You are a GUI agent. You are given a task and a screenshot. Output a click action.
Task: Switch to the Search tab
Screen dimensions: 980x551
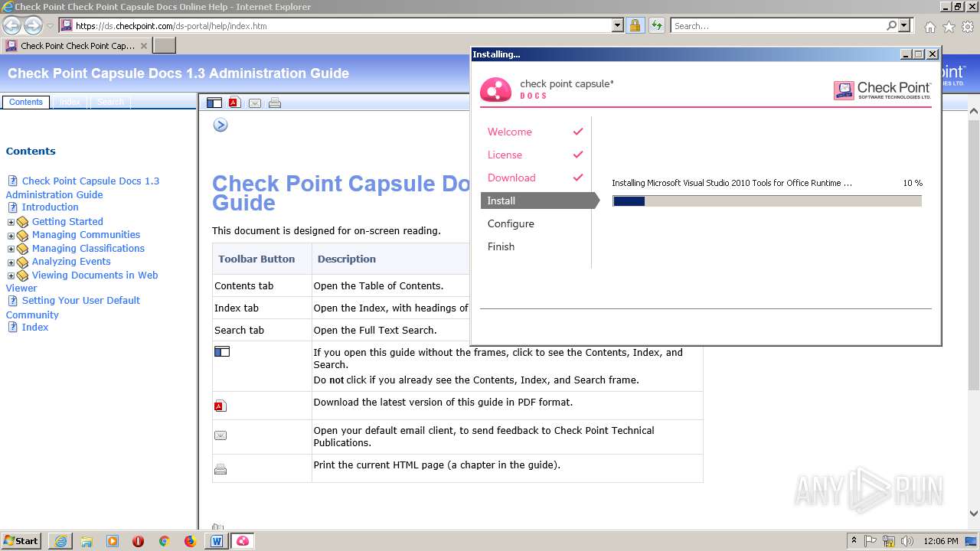[x=110, y=102]
